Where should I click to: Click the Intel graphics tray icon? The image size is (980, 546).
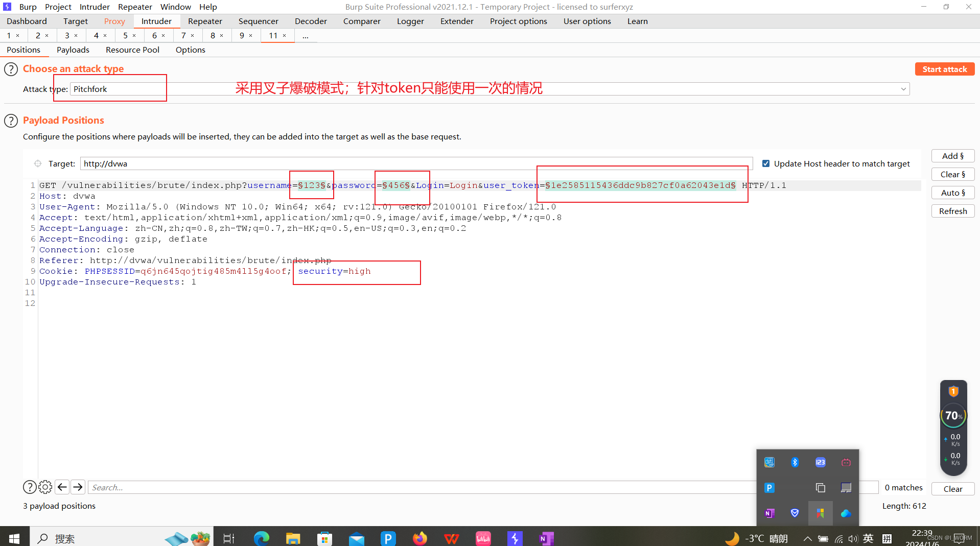pos(769,462)
